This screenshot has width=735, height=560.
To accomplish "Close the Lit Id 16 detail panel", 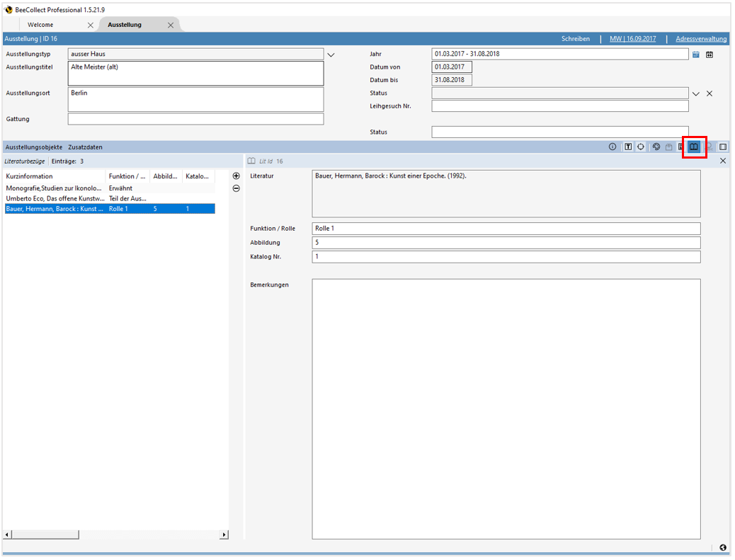I will (x=723, y=161).
